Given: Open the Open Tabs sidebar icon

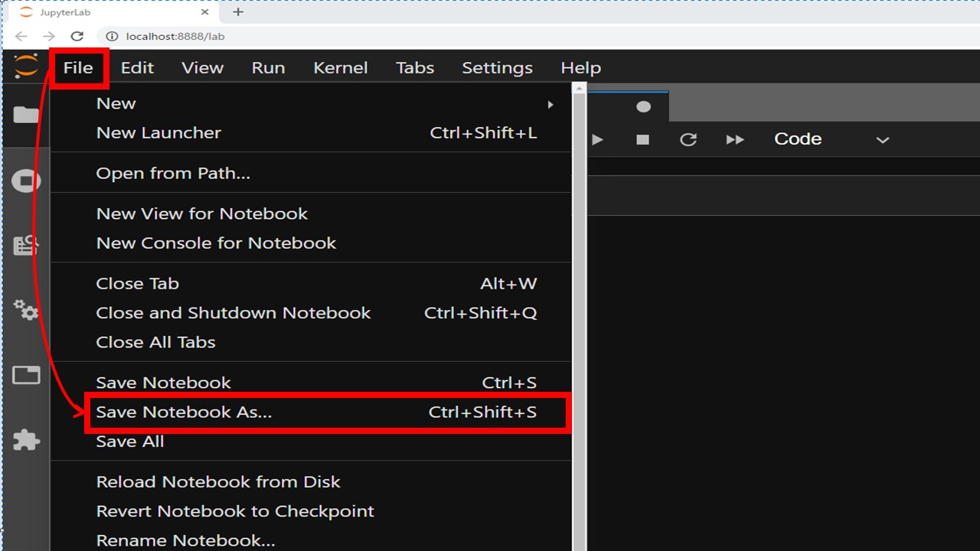Looking at the screenshot, I should (26, 375).
